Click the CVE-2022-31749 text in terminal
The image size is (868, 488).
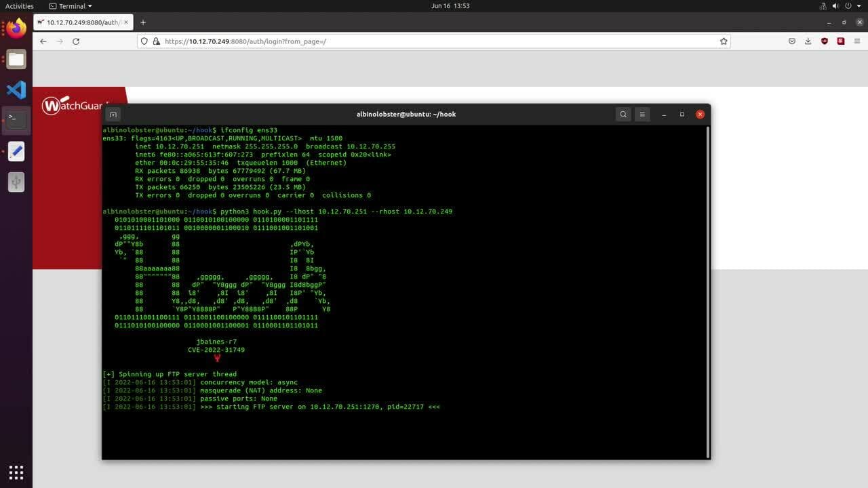pos(216,350)
